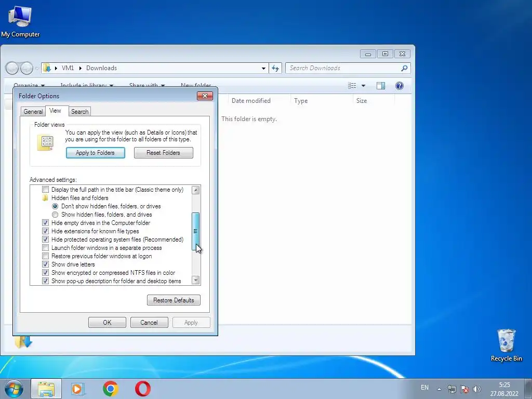Screen dimensions: 532x399
Task: Switch to the General tab
Action: [x=33, y=112]
